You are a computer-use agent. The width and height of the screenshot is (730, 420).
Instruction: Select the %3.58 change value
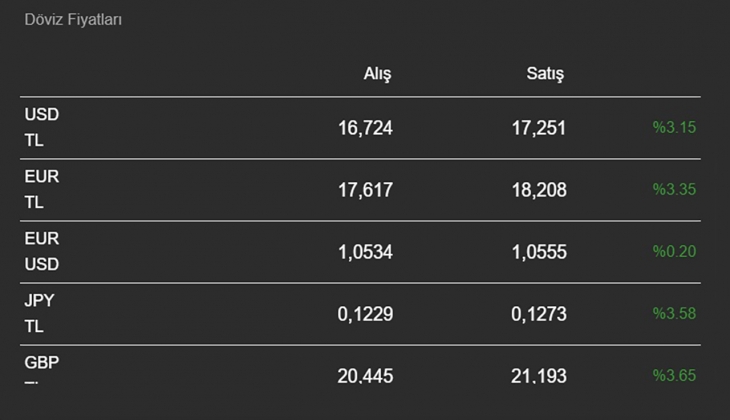point(673,314)
